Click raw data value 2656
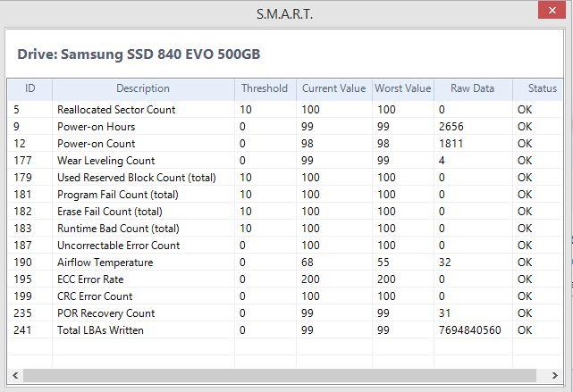The height and width of the screenshot is (392, 573). (x=451, y=127)
